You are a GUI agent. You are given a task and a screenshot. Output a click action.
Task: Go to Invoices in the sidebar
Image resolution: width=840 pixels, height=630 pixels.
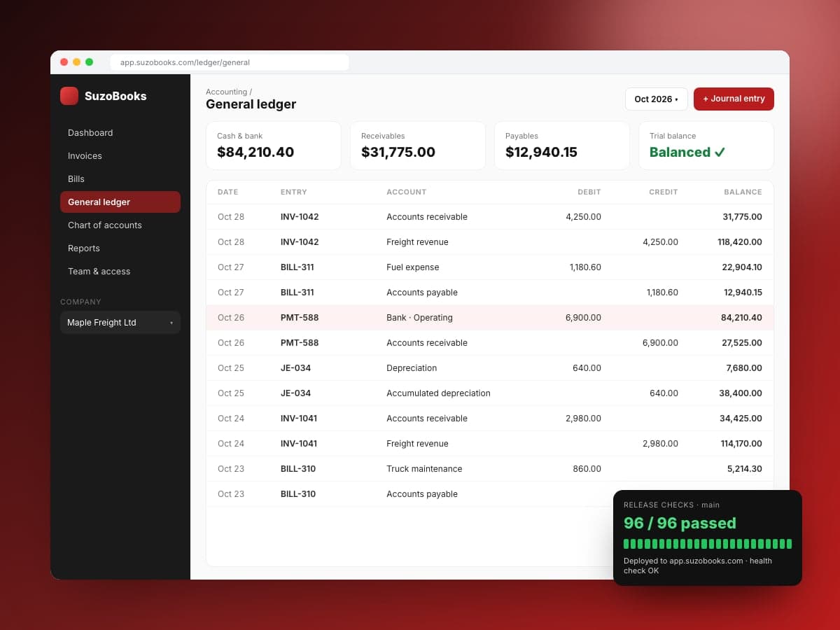[x=120, y=156]
